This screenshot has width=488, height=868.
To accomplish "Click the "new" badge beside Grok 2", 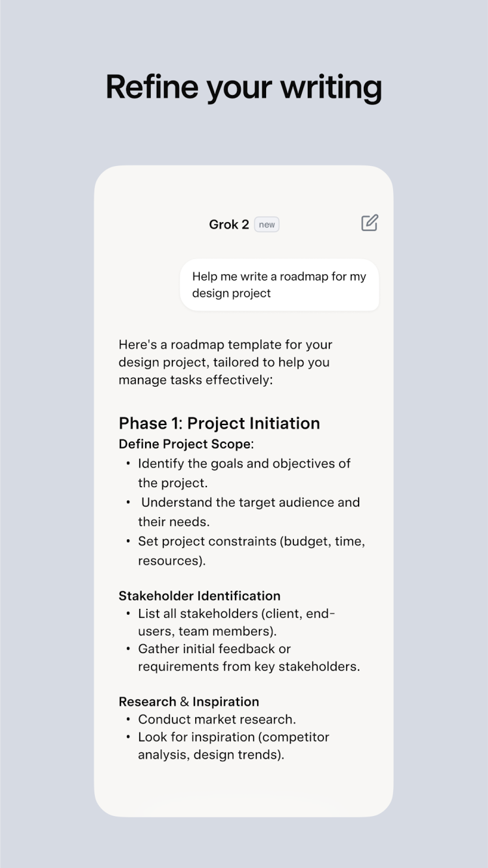I will (x=267, y=225).
